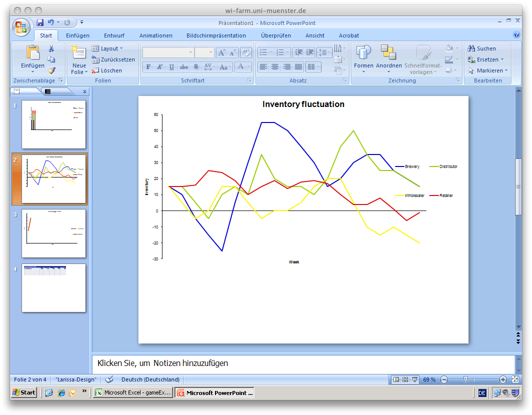Click the Format Painter brush icon

pos(51,70)
